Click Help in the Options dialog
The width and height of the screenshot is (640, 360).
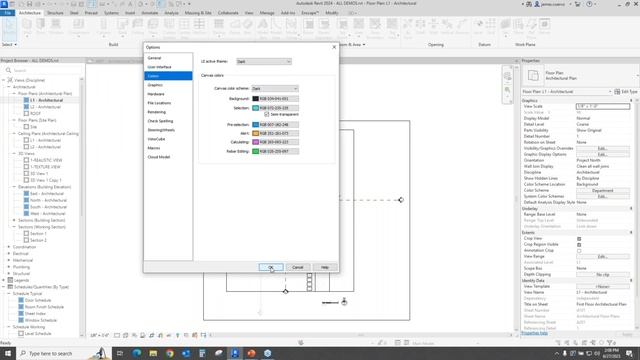324,267
